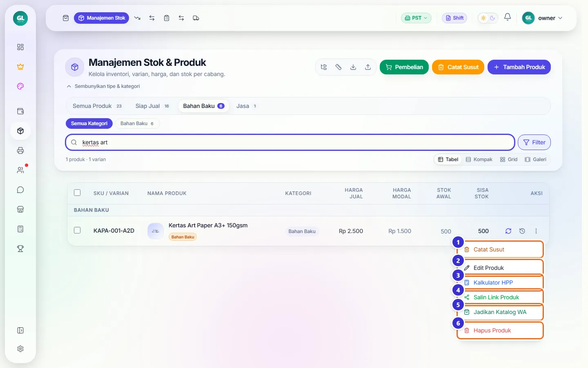Toggle the light/dark theme switch
The width and height of the screenshot is (588, 368).
488,18
